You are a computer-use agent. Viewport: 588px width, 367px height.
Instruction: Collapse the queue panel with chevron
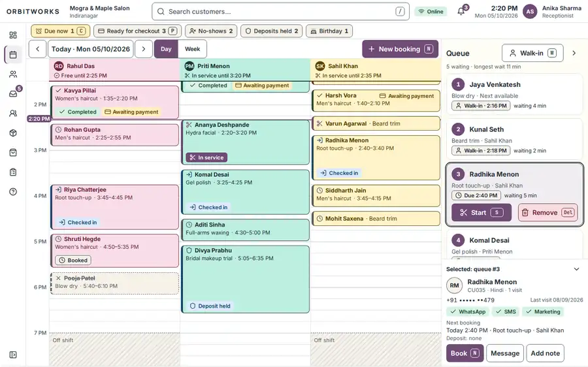(574, 54)
